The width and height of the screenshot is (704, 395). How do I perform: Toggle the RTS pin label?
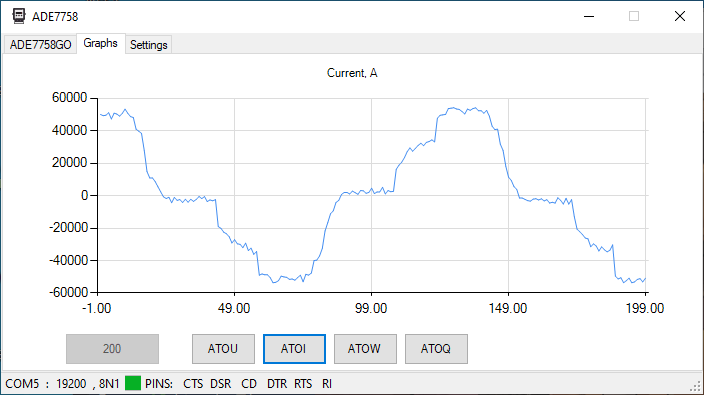pos(303,384)
